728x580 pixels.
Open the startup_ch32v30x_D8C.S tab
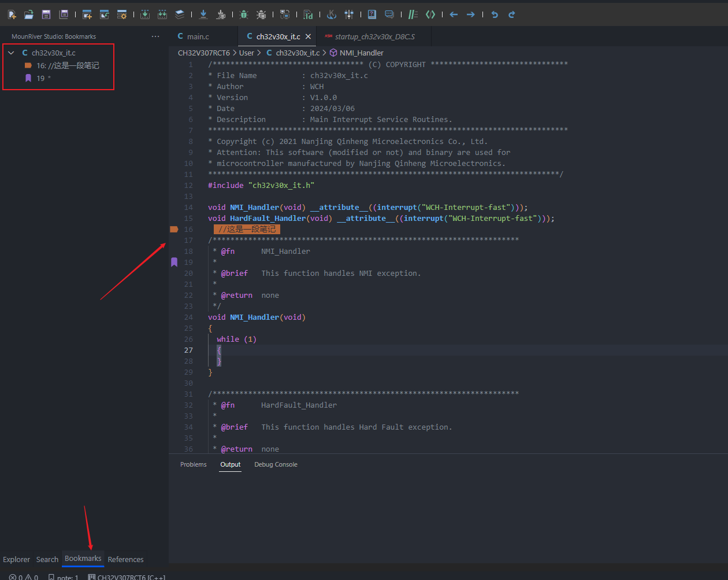pyautogui.click(x=374, y=36)
